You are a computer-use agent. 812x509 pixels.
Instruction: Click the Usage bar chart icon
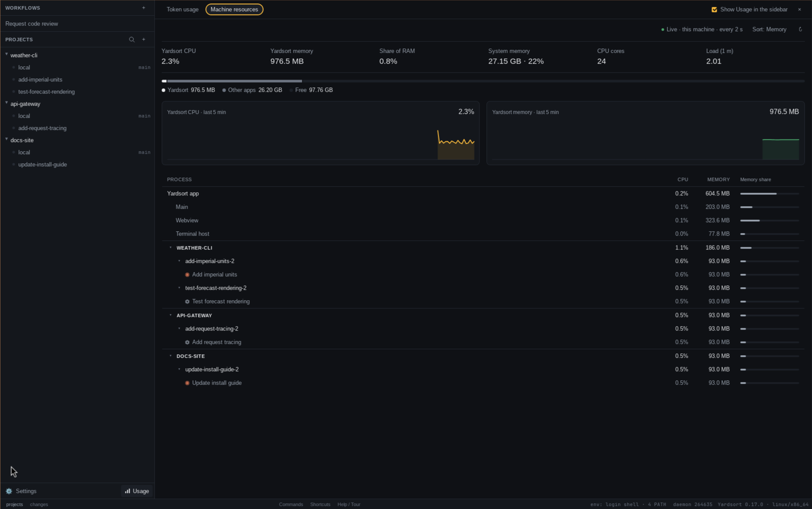127,491
